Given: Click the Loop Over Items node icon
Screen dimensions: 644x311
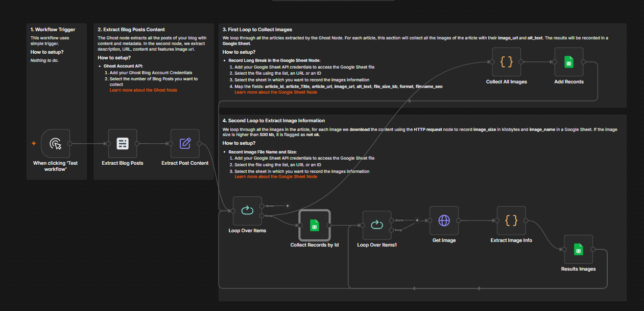Looking at the screenshot, I should point(247,211).
